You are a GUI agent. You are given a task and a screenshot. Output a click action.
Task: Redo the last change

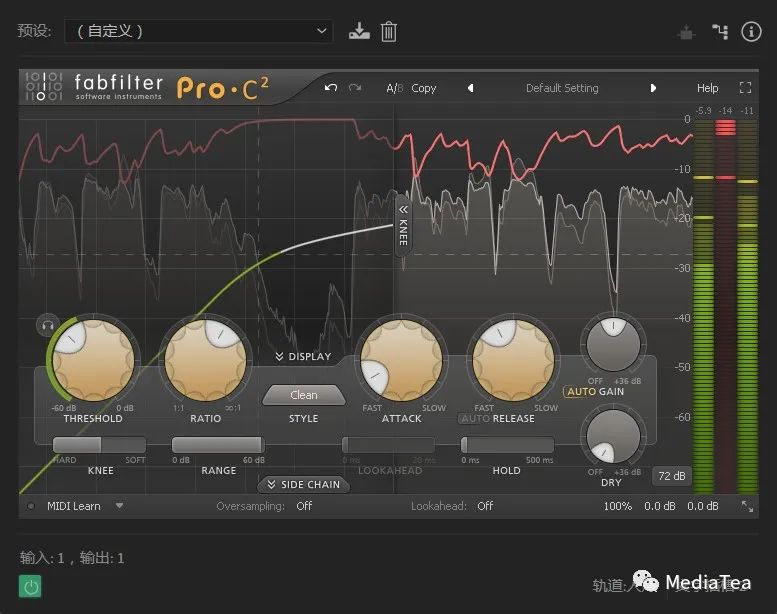pos(355,88)
